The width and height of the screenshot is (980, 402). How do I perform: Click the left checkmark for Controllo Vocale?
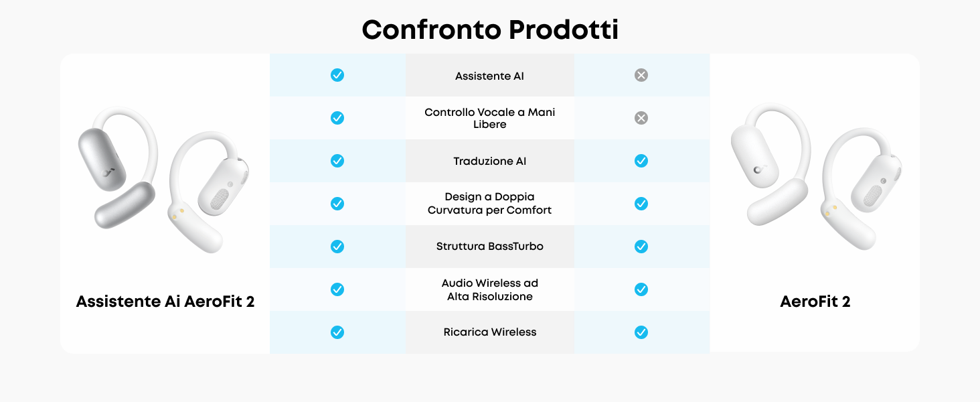(337, 118)
